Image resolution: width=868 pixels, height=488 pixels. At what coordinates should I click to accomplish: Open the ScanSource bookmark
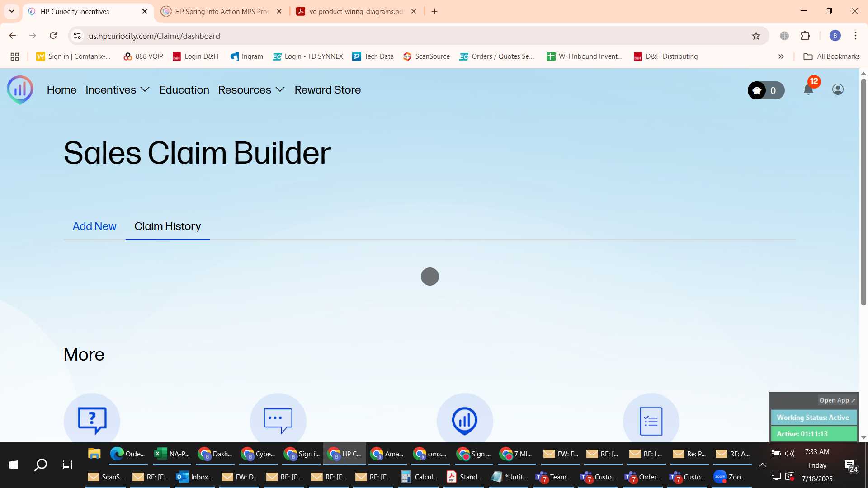(427, 56)
